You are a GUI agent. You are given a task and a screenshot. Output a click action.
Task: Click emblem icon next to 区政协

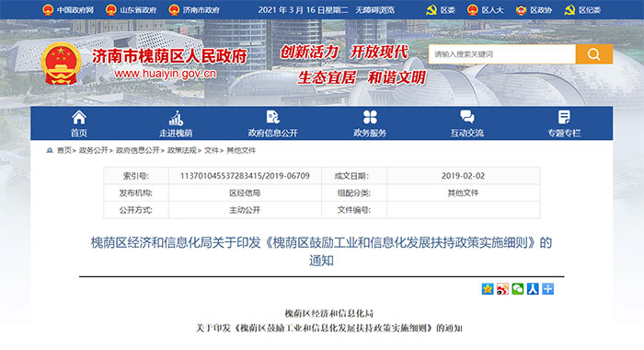pos(522,10)
